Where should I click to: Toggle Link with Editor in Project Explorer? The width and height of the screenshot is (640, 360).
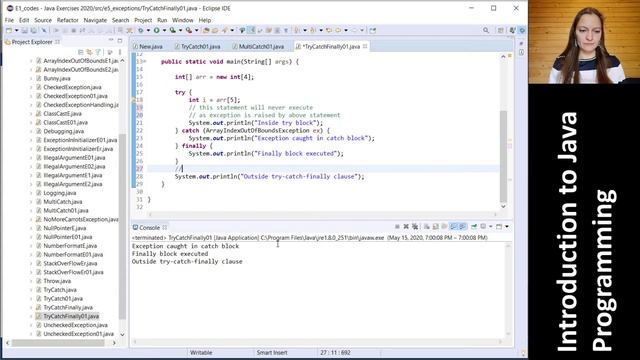(x=89, y=52)
